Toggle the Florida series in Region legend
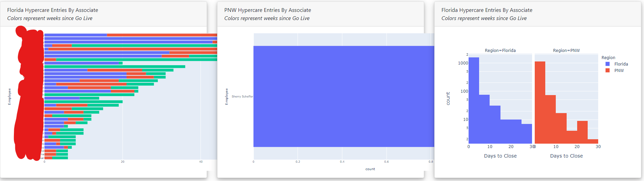 click(617, 64)
